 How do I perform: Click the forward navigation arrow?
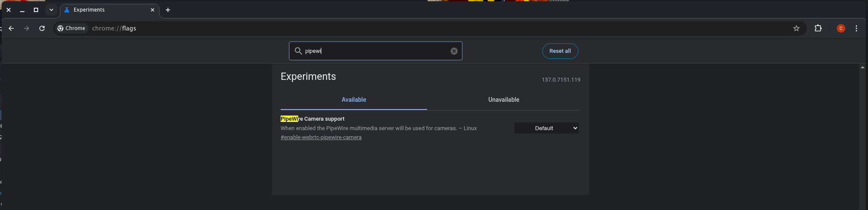click(27, 28)
